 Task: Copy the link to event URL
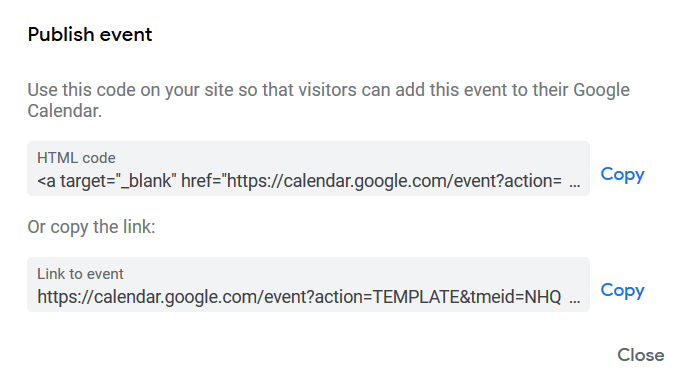[x=622, y=290]
